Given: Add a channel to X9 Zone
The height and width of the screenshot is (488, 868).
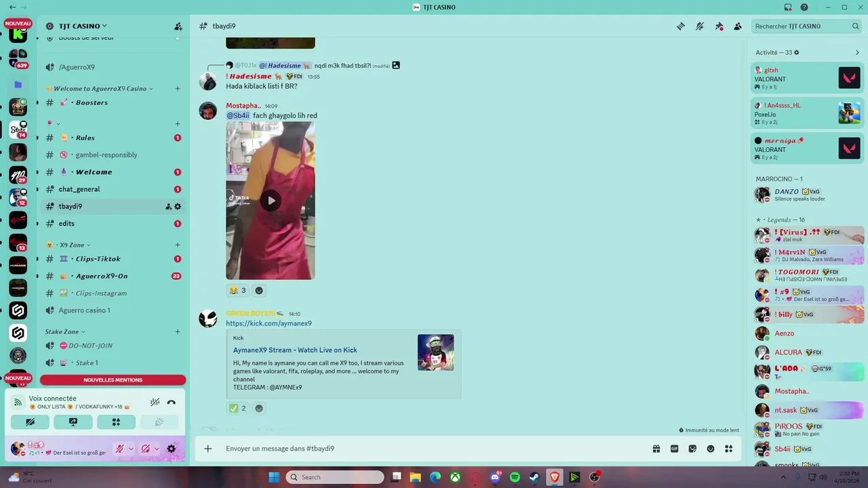Looking at the screenshot, I should click(x=178, y=245).
